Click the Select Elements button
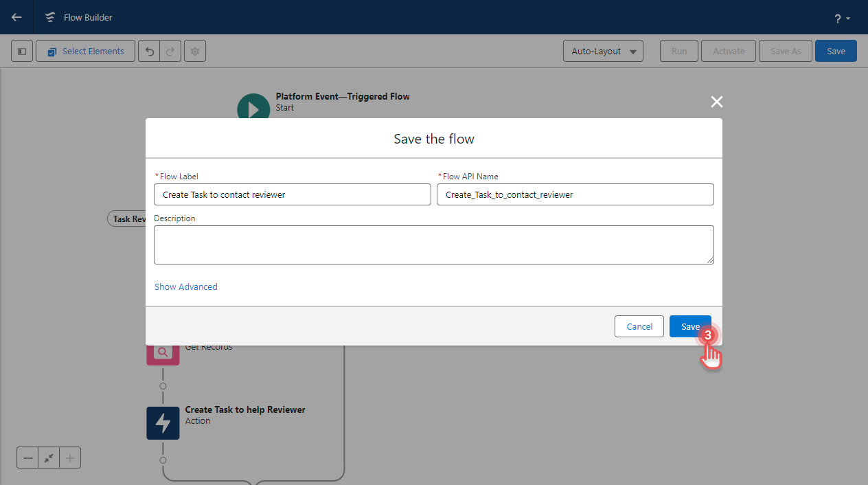The image size is (868, 485). coord(85,50)
